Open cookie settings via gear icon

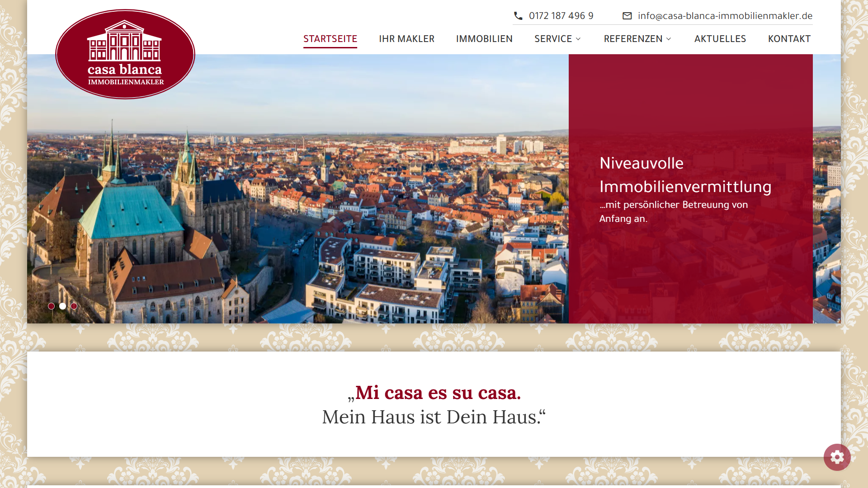click(837, 457)
